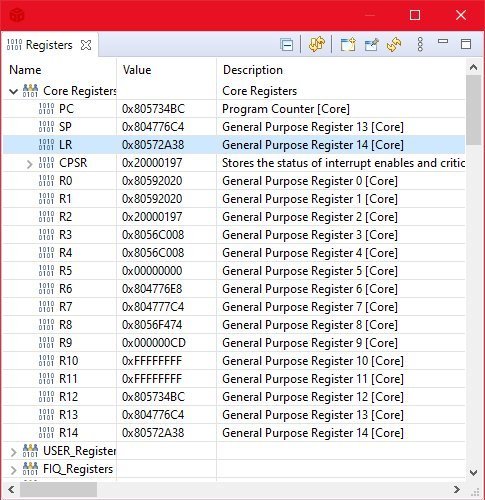Maximize the Registers view panel
This screenshot has width=485, height=500.
point(466,44)
